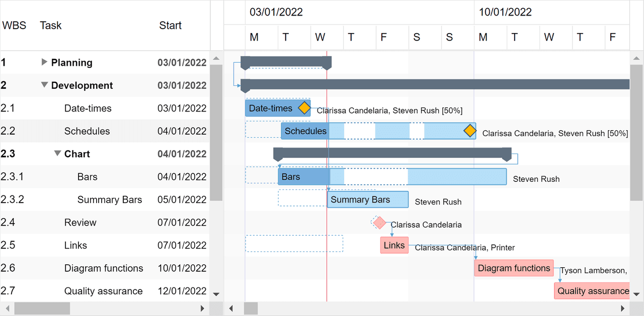This screenshot has height=316, width=644.
Task: Click the Tyson Lamberson assignment label
Action: [x=594, y=271]
